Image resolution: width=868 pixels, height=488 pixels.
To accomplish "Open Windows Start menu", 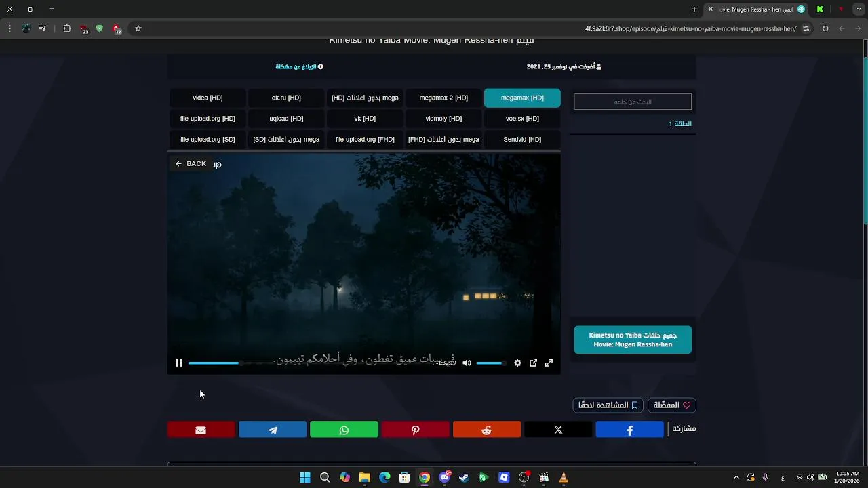I will 305,477.
